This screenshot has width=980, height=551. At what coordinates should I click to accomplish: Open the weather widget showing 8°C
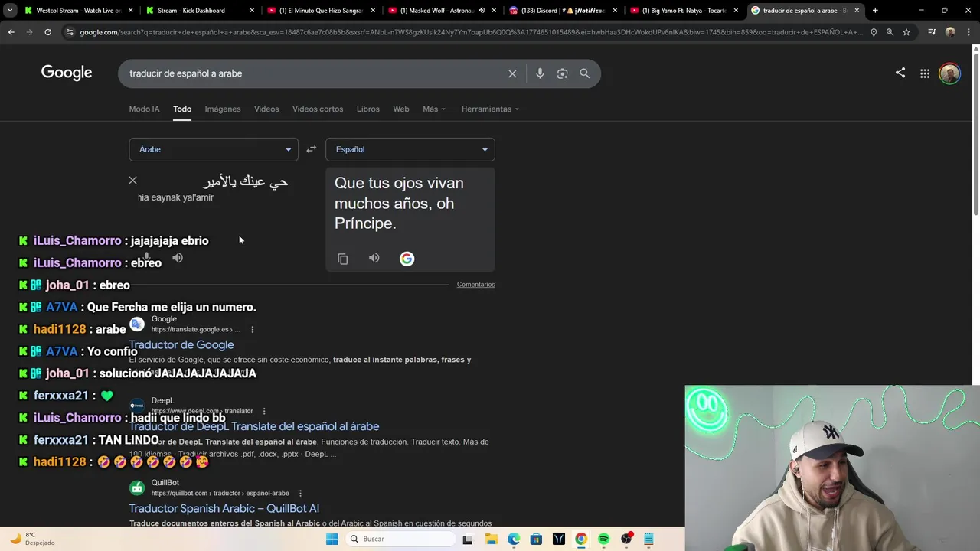32,539
